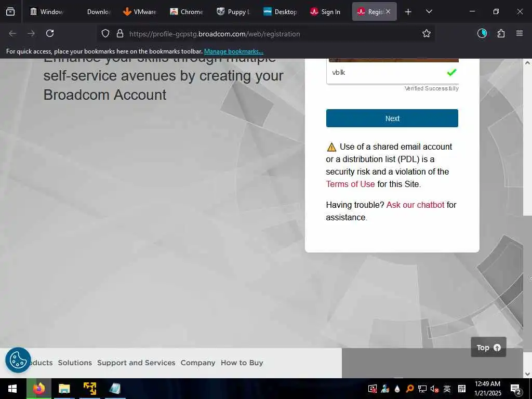Reload the current page

pos(50,33)
